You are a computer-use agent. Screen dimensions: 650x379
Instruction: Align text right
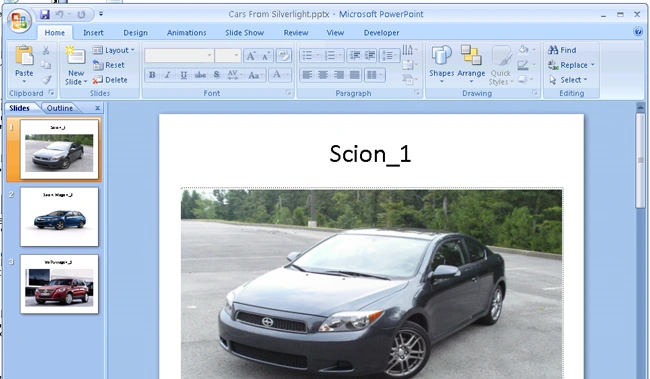pos(339,75)
